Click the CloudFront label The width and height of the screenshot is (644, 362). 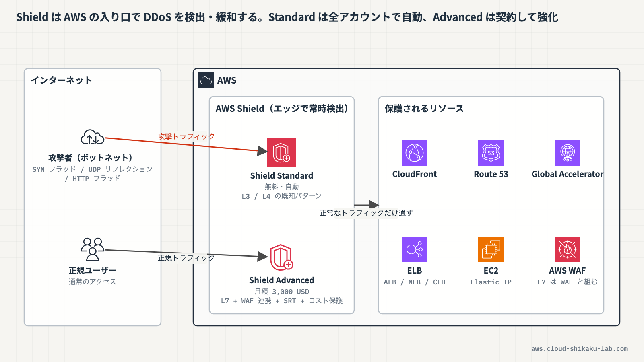(415, 174)
